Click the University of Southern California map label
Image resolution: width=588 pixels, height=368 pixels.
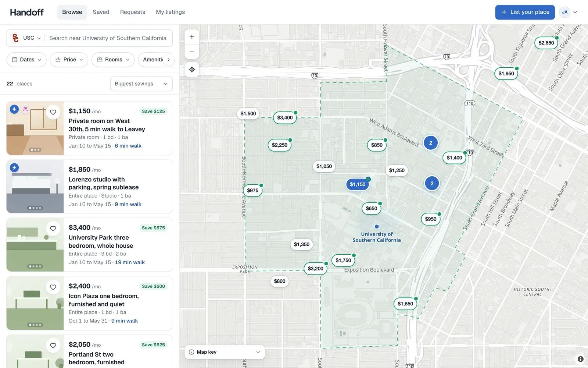pos(377,237)
